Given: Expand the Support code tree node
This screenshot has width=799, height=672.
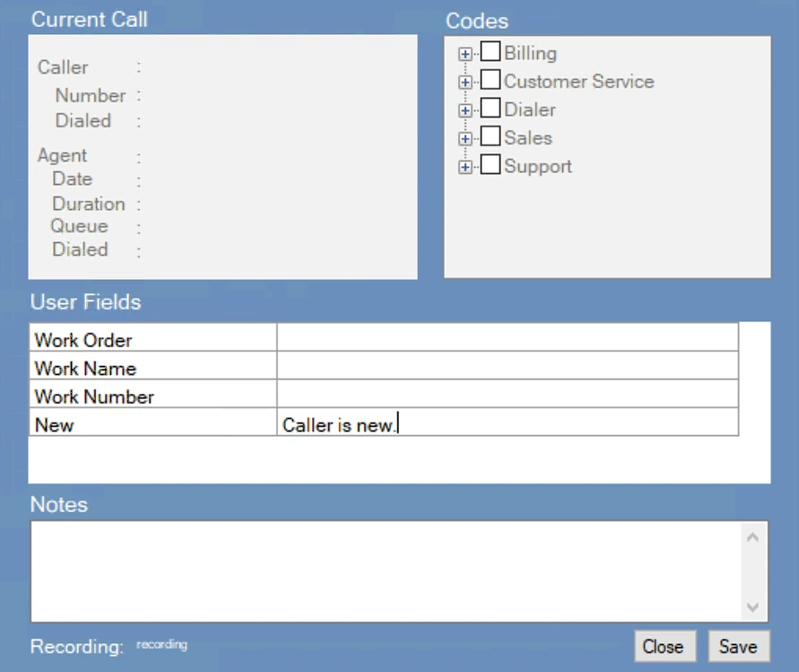Looking at the screenshot, I should [465, 167].
